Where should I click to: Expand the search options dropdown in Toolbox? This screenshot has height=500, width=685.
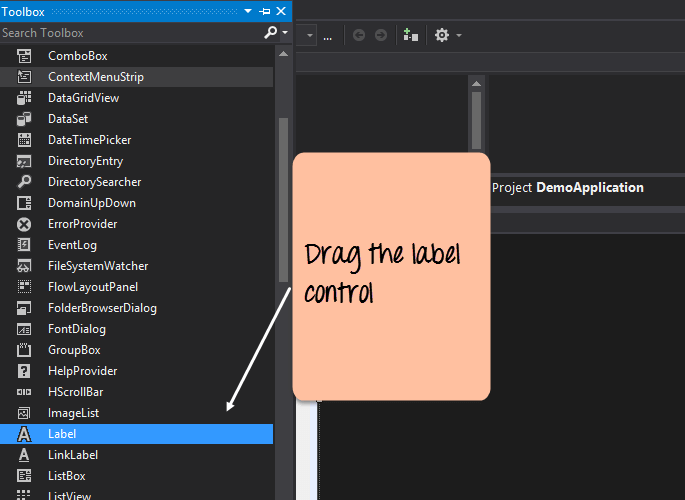(285, 33)
